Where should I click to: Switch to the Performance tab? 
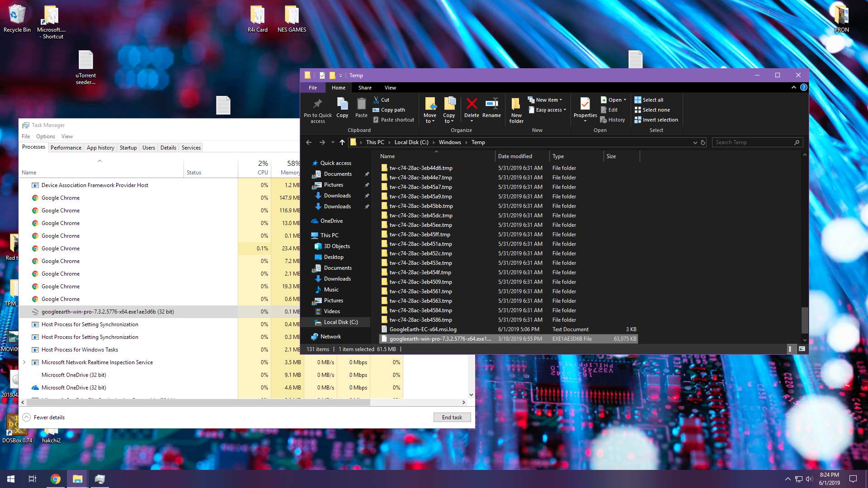pyautogui.click(x=66, y=148)
